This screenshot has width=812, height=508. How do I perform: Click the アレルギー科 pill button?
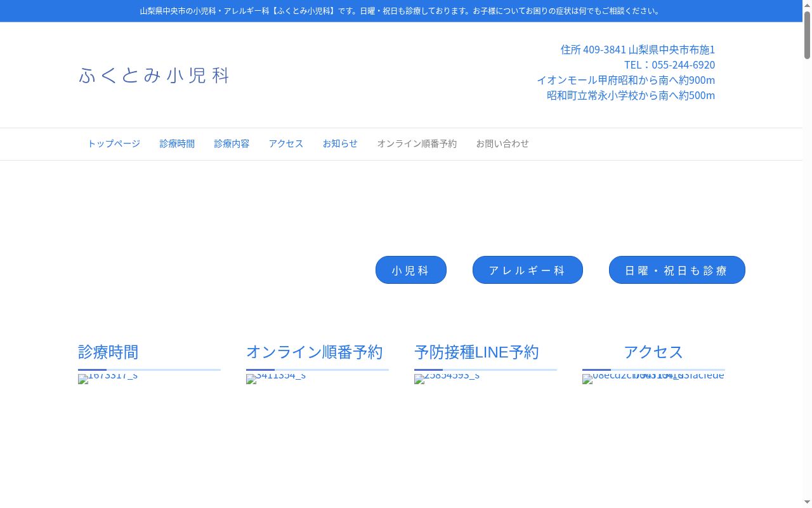[528, 270]
